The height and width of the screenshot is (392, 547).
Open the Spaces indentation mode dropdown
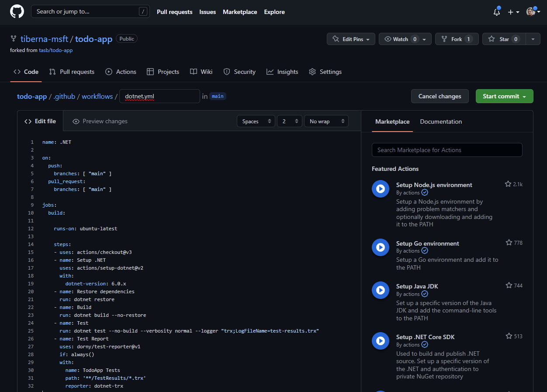point(256,121)
